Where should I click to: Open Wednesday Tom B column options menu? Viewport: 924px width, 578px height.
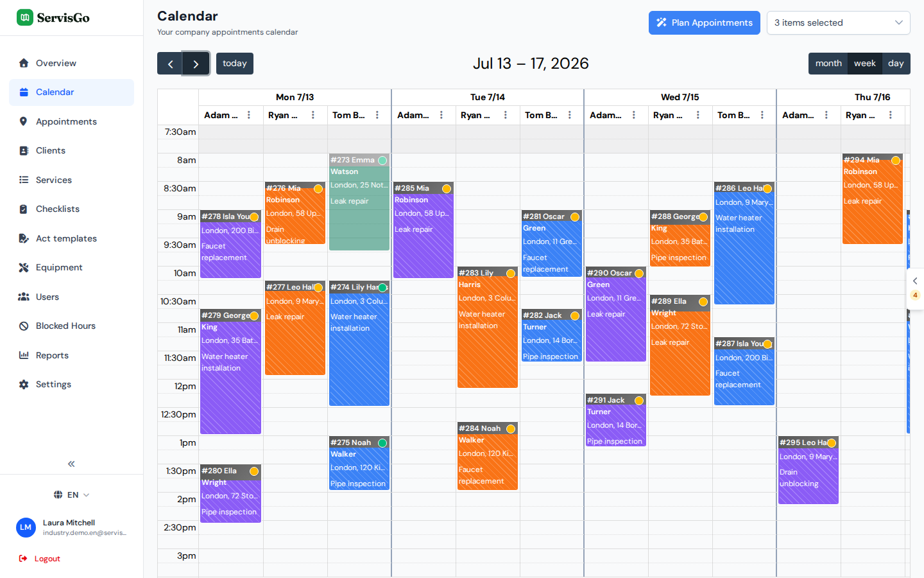(762, 115)
